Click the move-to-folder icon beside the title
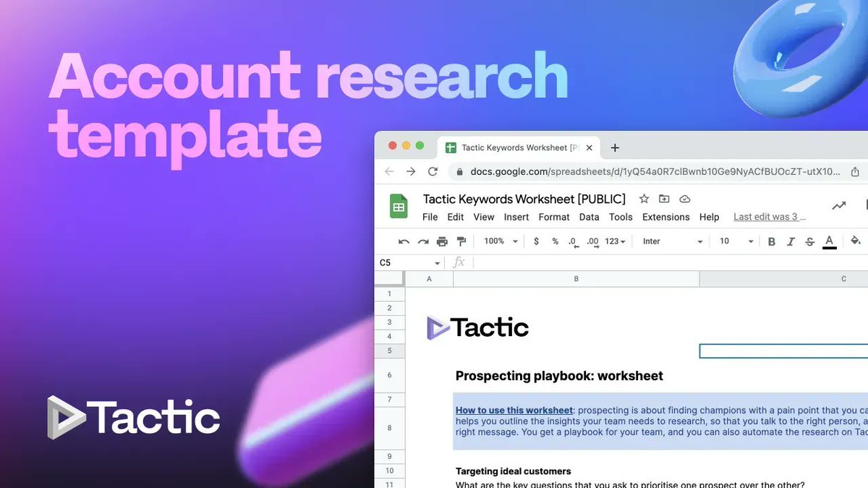The width and height of the screenshot is (868, 488). (664, 199)
